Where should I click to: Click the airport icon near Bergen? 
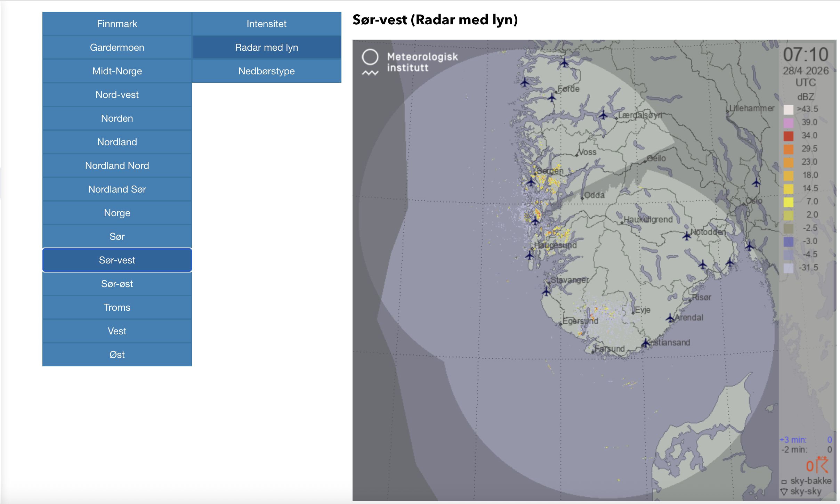[531, 182]
